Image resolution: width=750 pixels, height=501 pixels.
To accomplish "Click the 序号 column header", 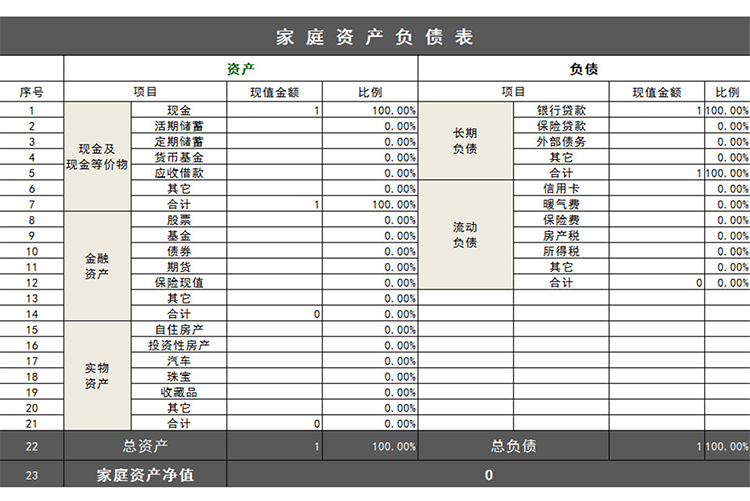I will tap(32, 92).
